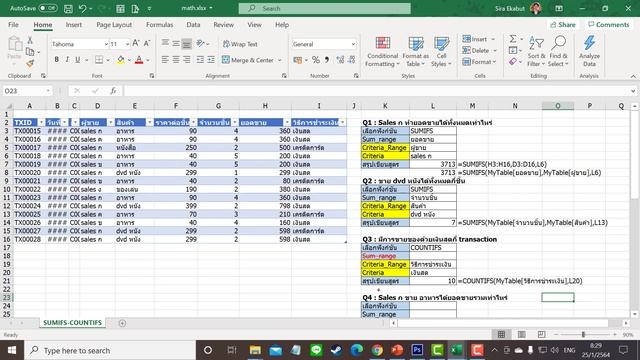
Task: Open Cell Styles gallery
Action: [441, 52]
